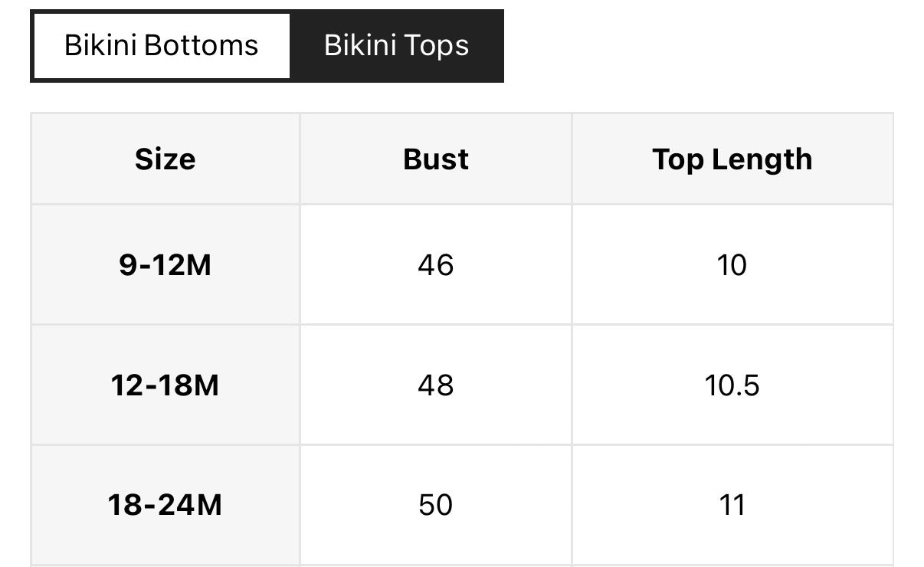Click the top length value 10
The image size is (924, 567).
tap(732, 265)
